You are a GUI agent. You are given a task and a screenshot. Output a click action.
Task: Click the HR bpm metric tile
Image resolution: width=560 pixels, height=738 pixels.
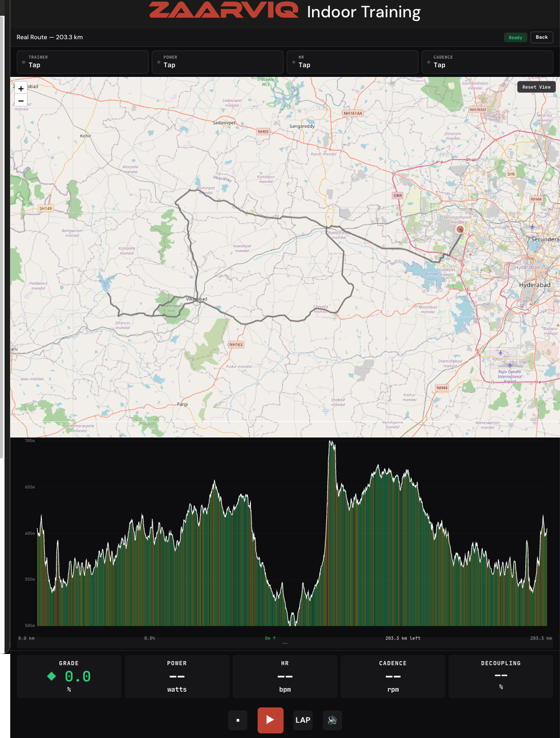coord(285,676)
